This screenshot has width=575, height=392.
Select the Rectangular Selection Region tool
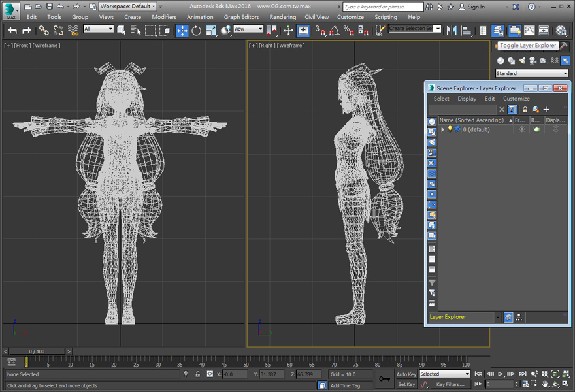tap(150, 31)
